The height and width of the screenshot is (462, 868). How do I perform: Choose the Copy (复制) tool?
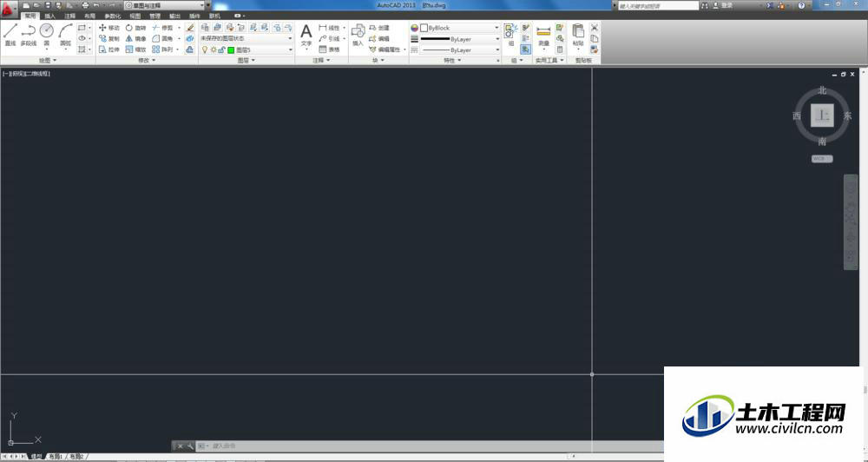pyautogui.click(x=109, y=38)
